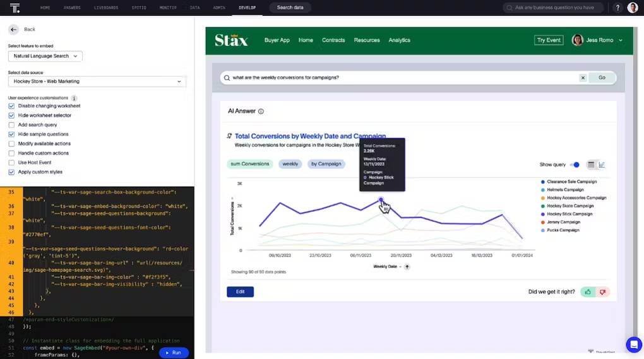Switch to chart view icon
The image size is (644, 359).
(x=602, y=165)
